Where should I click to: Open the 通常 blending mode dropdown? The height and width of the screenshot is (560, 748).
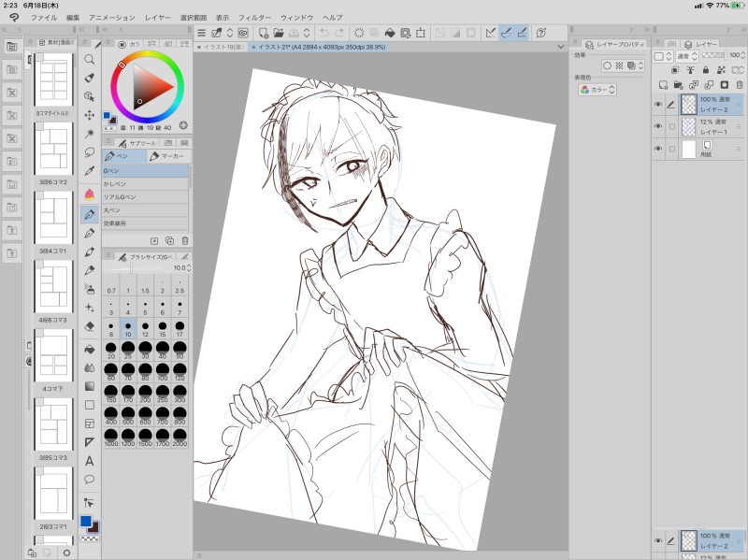(x=687, y=56)
